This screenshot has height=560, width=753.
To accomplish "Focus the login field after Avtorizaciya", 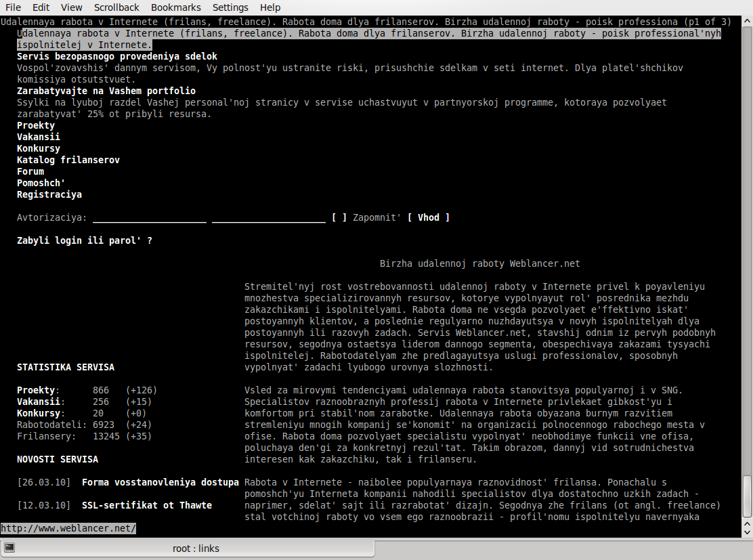I will point(150,217).
